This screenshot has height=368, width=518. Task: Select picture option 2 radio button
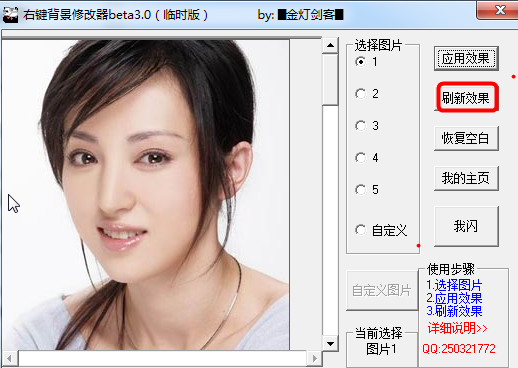360,94
